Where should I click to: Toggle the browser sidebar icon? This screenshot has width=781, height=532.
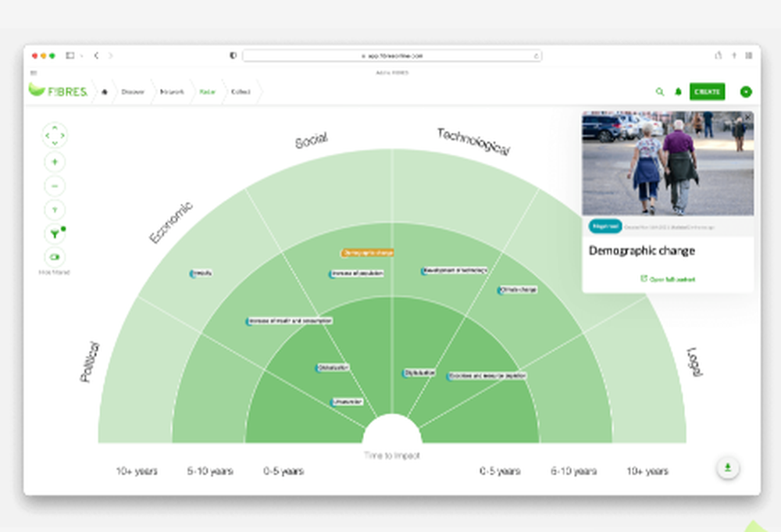tap(70, 55)
